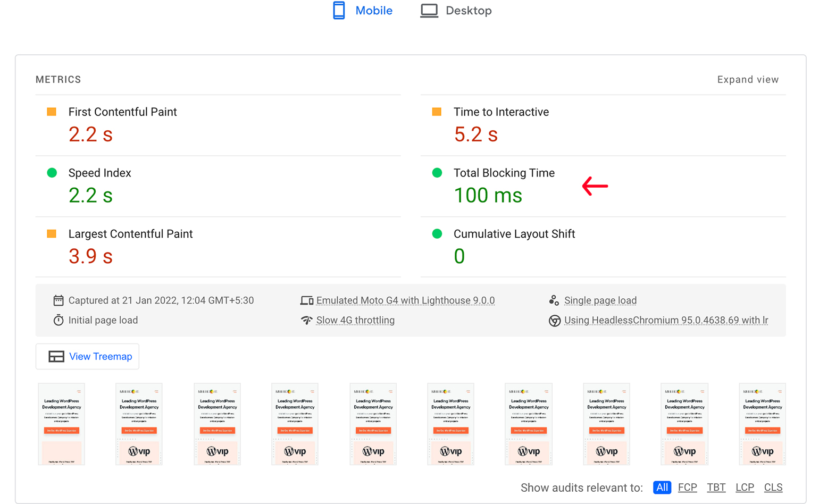Click the calendar icon beside capture date
819x504 pixels.
click(59, 301)
